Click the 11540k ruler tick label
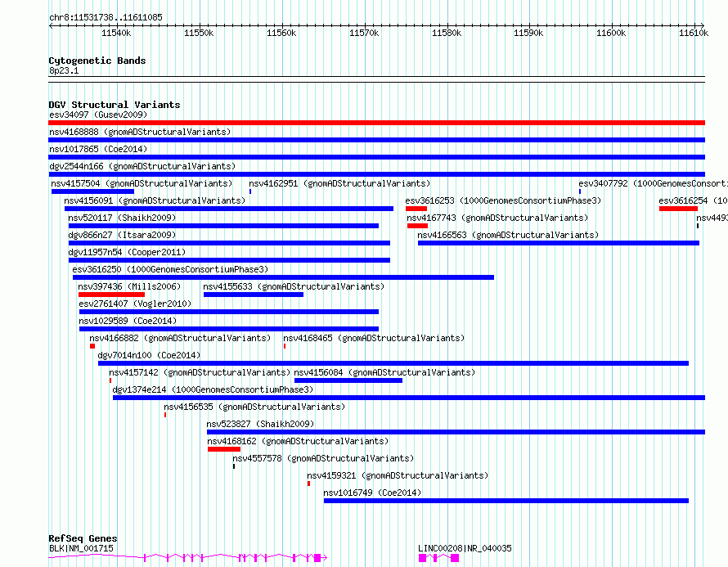 116,33
